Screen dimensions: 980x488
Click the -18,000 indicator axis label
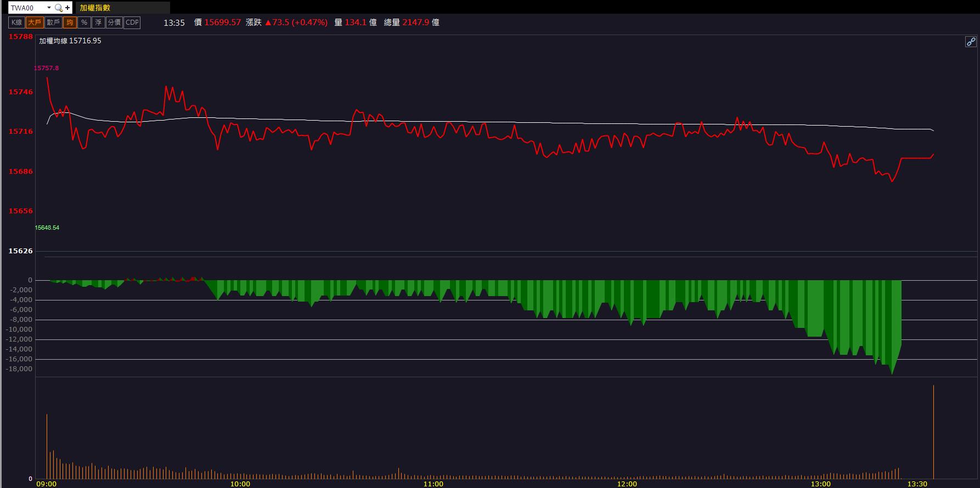(20, 369)
